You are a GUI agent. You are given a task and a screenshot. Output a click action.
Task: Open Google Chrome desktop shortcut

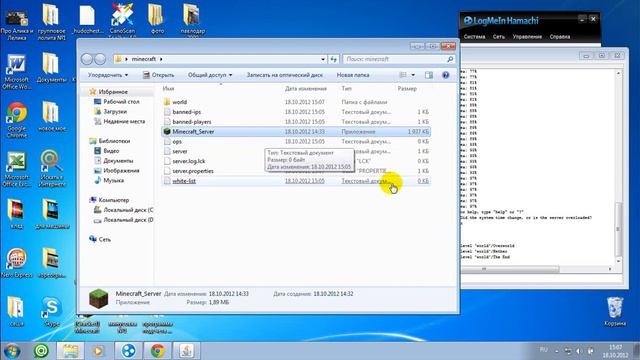tap(17, 120)
